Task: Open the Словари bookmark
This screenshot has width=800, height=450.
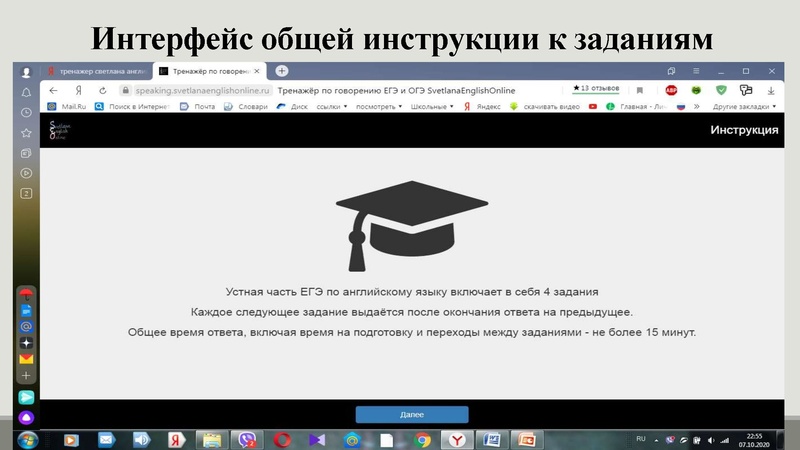Action: [x=246, y=107]
